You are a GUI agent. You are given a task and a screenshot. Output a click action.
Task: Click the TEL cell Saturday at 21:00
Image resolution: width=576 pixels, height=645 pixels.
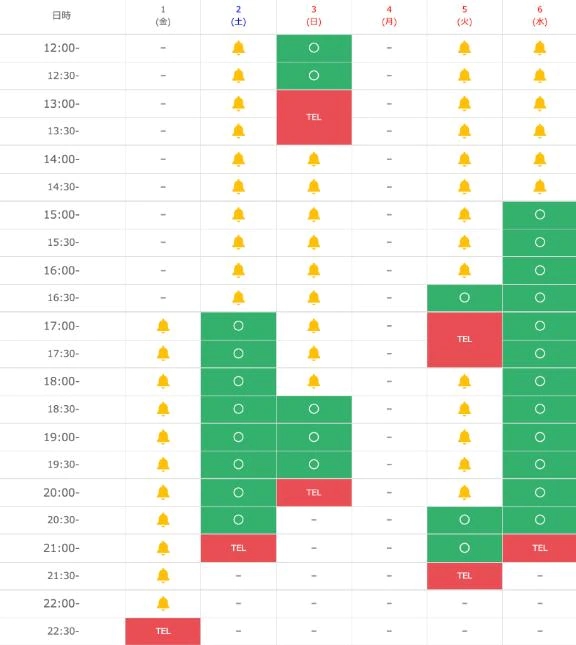[238, 548]
